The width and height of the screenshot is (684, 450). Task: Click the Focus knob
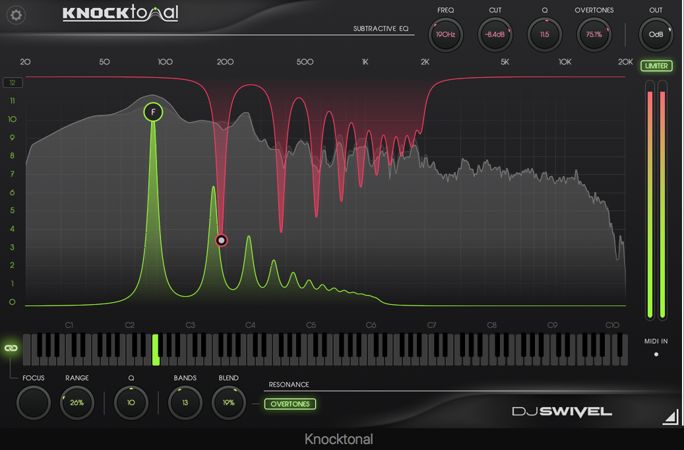pyautogui.click(x=34, y=403)
